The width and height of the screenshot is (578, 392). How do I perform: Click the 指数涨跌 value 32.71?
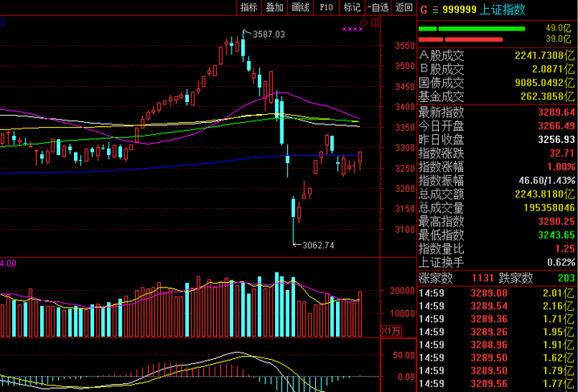(564, 153)
